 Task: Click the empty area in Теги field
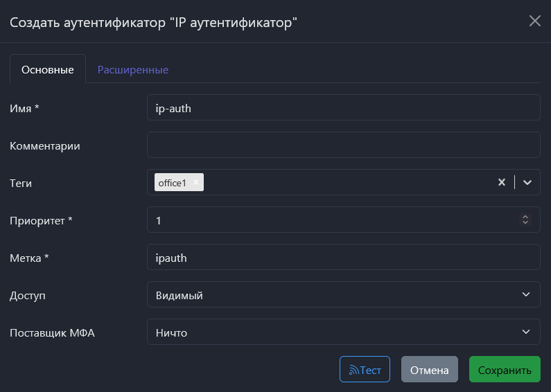[347, 182]
